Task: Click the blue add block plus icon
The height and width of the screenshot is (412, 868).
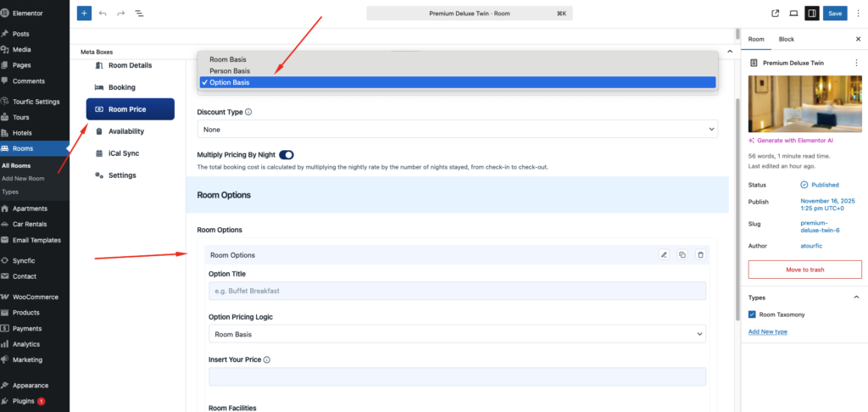Action: [84, 14]
